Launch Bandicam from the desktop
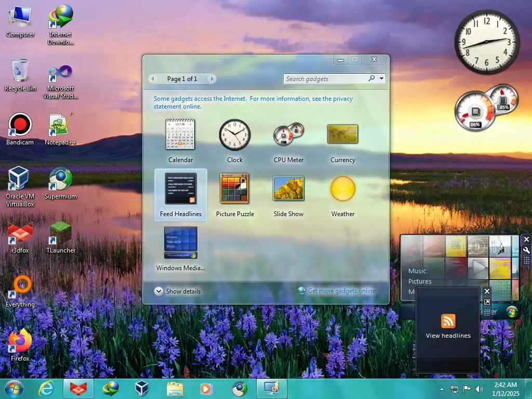Image resolution: width=532 pixels, height=399 pixels. [x=20, y=129]
